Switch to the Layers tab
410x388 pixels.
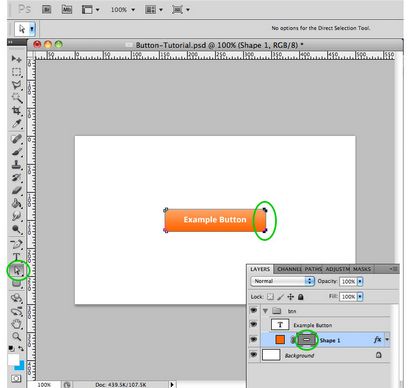tap(260, 269)
